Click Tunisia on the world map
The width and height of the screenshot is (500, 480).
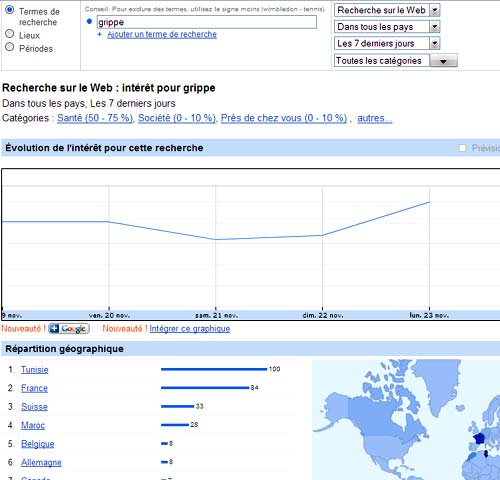point(486,454)
